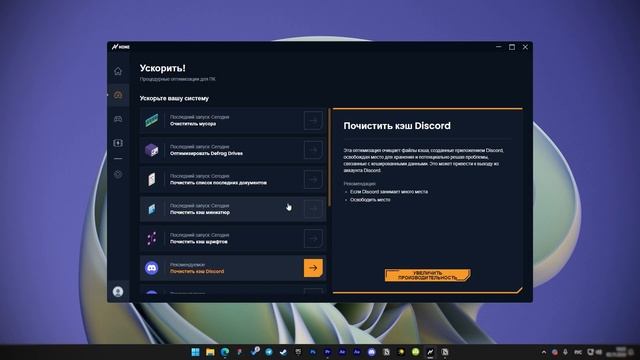
Task: Click the document icon of recent documents cleanup
Action: click(152, 179)
